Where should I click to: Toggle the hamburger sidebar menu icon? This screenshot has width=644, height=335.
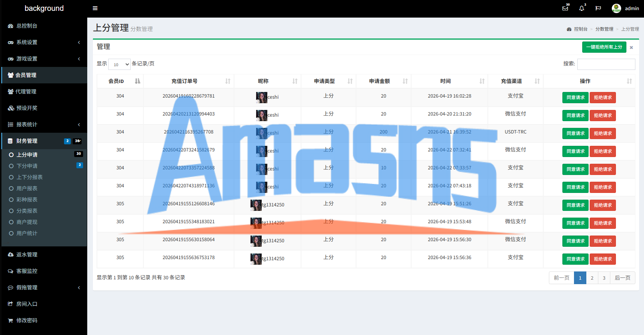click(x=95, y=8)
